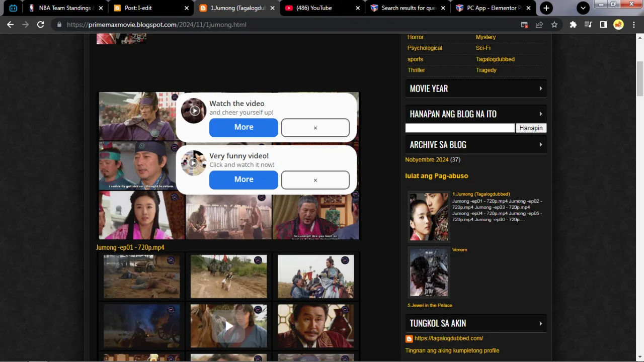This screenshot has width=644, height=362.
Task: Expand the ARCHIVE SA BLOG section
Action: click(x=476, y=145)
